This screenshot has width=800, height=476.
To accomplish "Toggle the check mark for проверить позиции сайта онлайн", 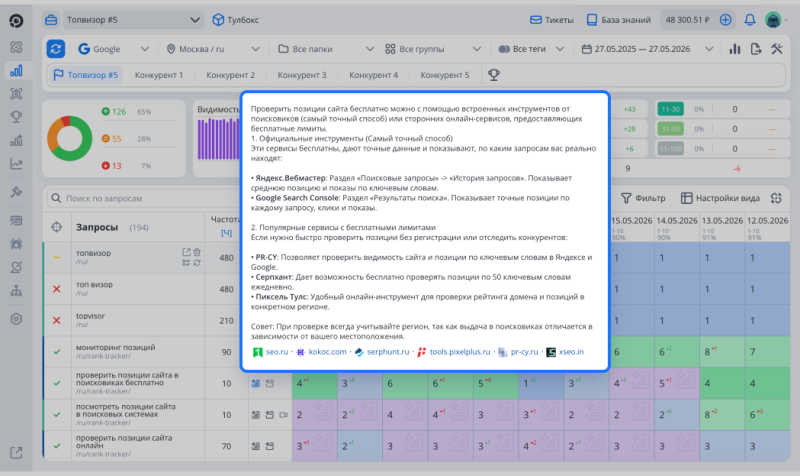I will pos(57,446).
